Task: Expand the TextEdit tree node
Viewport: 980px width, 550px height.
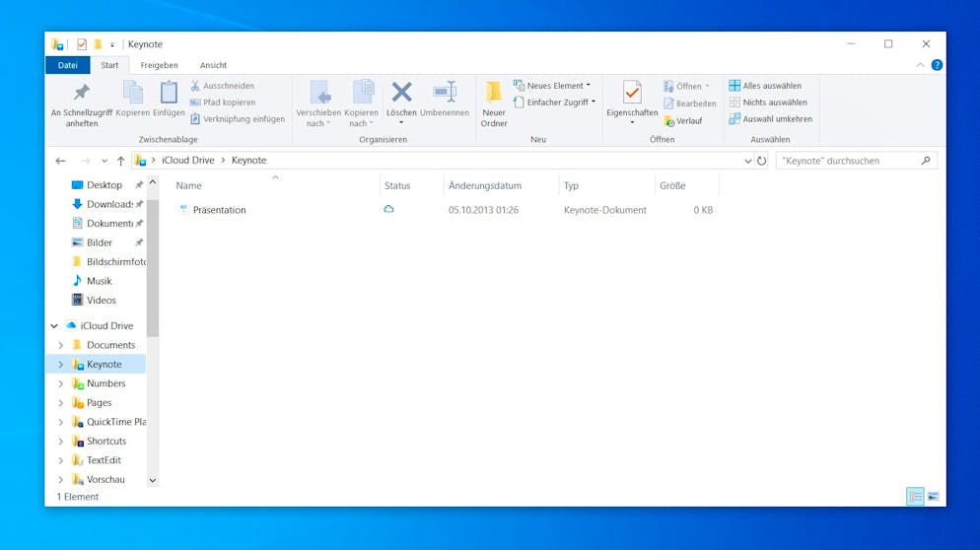Action: (60, 460)
